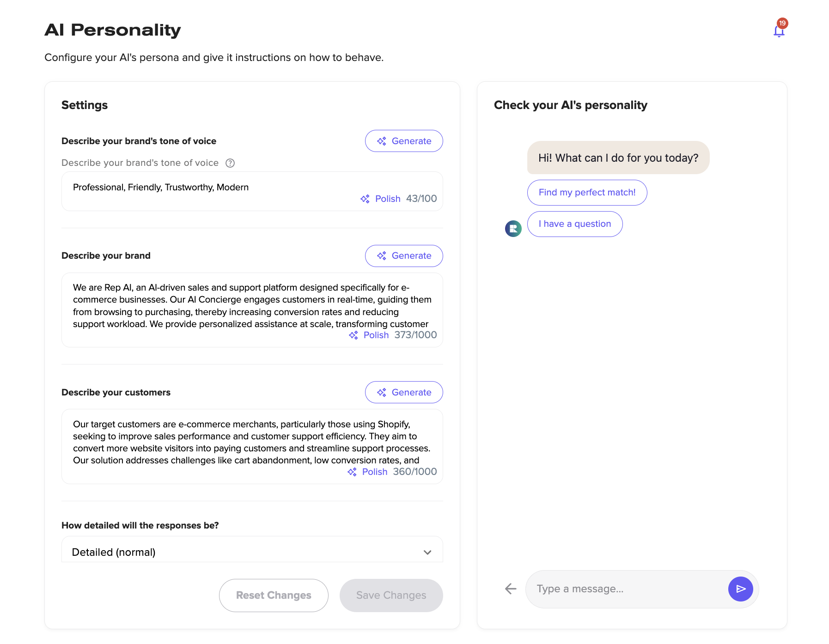This screenshot has height=644, width=829.
Task: Generate the customers description
Action: pos(404,392)
